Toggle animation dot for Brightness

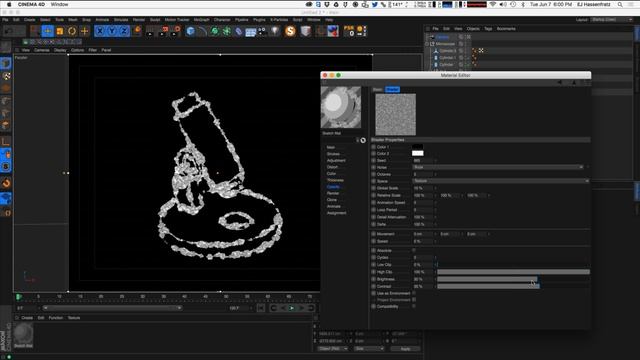(373, 279)
